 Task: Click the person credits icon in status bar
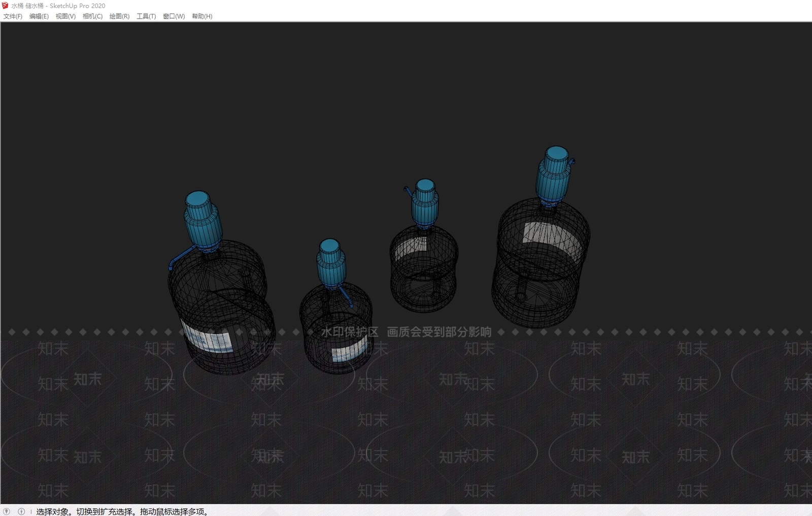tap(21, 511)
